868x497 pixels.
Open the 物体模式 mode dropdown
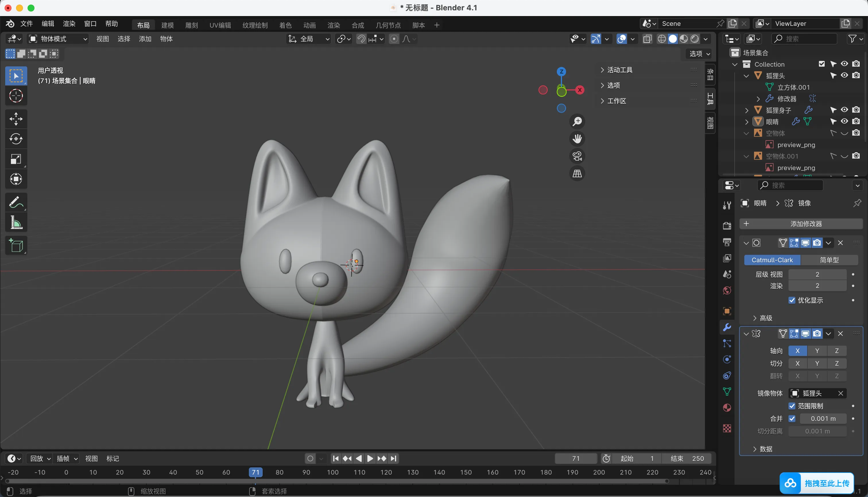click(x=58, y=39)
